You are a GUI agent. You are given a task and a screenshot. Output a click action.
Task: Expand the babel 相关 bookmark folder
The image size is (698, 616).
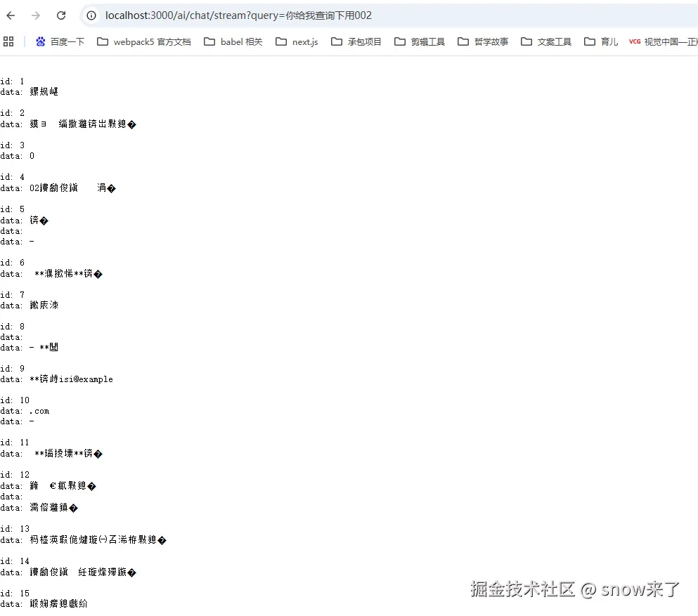coord(233,42)
